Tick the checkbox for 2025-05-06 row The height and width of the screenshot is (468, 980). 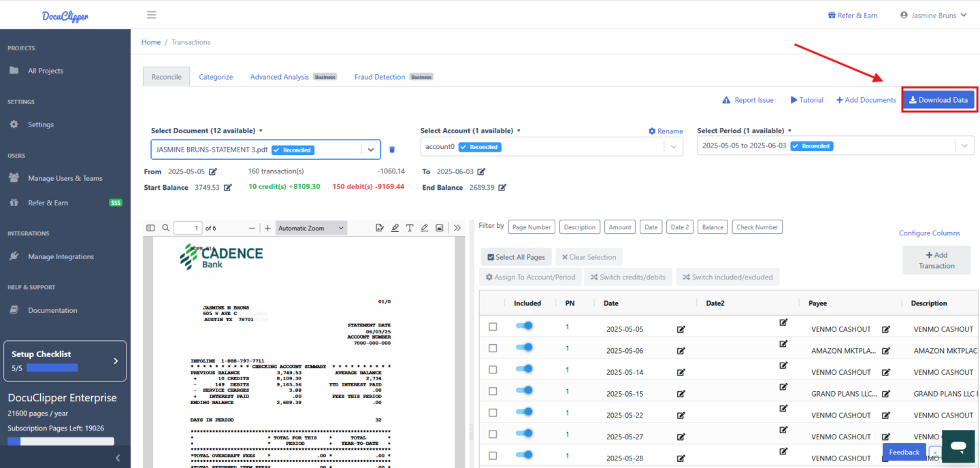pyautogui.click(x=493, y=348)
